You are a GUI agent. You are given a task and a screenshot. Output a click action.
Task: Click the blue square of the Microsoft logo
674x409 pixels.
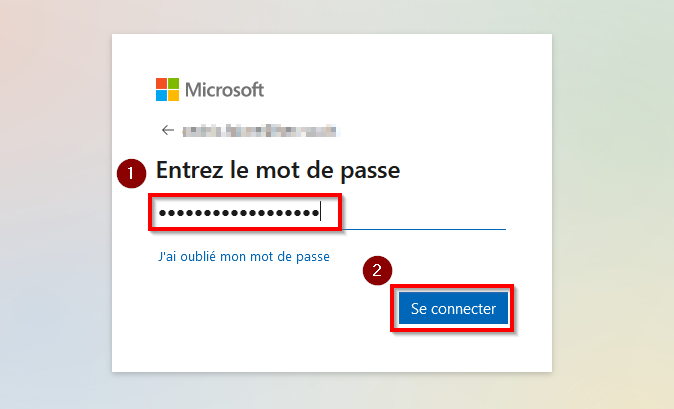(x=161, y=95)
